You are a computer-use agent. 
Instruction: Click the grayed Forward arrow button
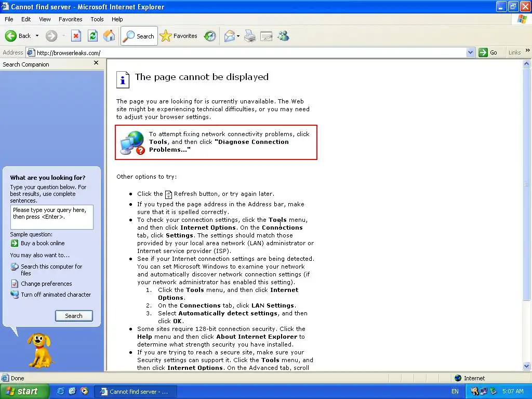(x=51, y=36)
